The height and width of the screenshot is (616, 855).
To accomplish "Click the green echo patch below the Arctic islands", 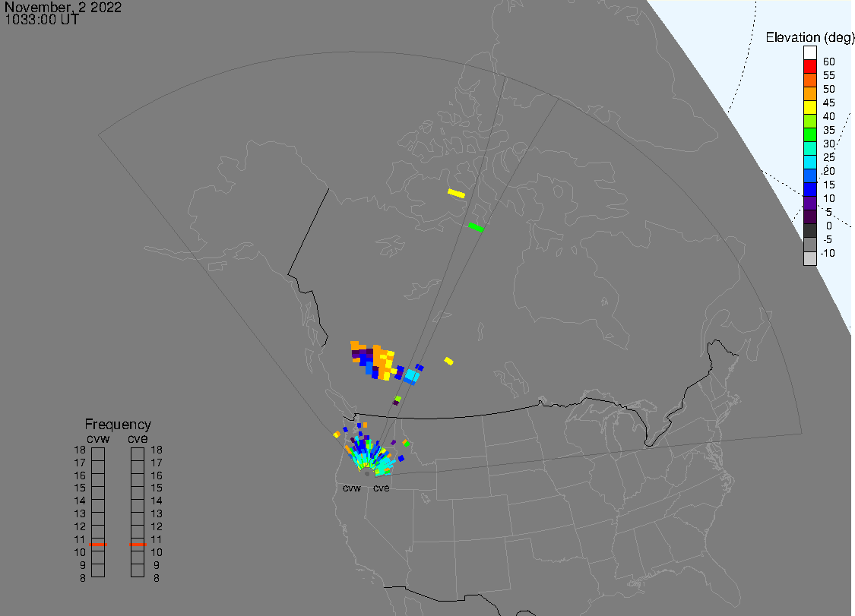I will 476,227.
